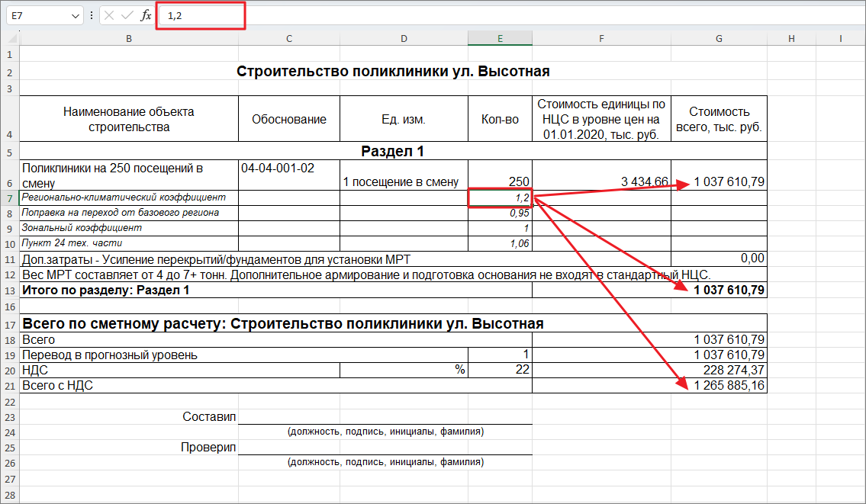866x504 pixels.
Task: Select row 13 header
Action: (x=9, y=291)
